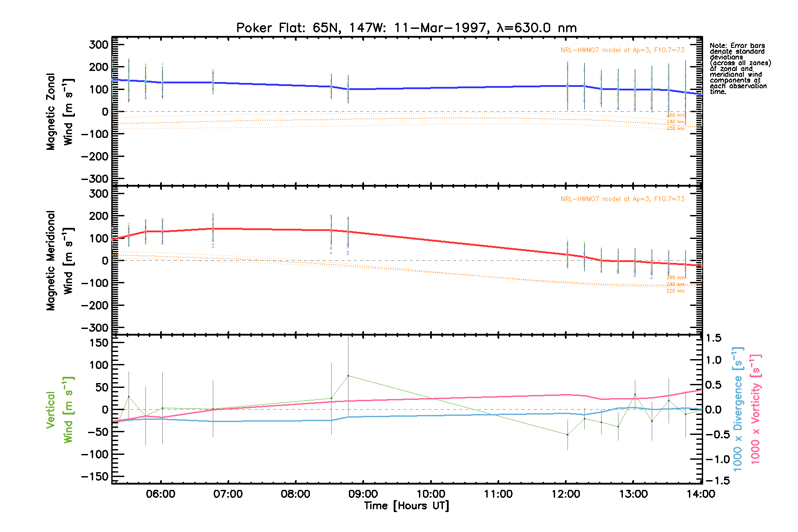Click the error bars note text
The width and height of the screenshot is (798, 532).
point(739,68)
